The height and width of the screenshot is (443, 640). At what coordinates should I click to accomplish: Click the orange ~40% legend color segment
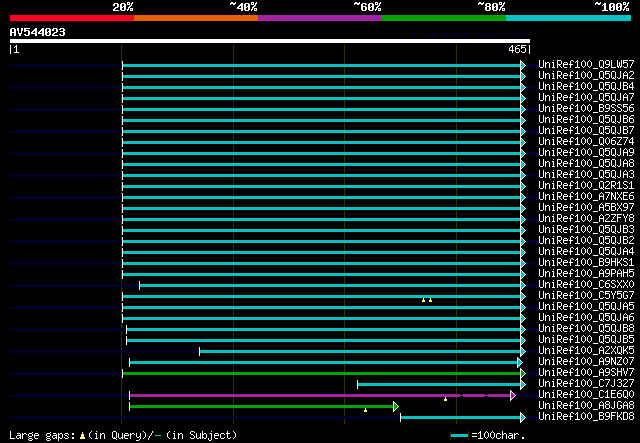(196, 18)
